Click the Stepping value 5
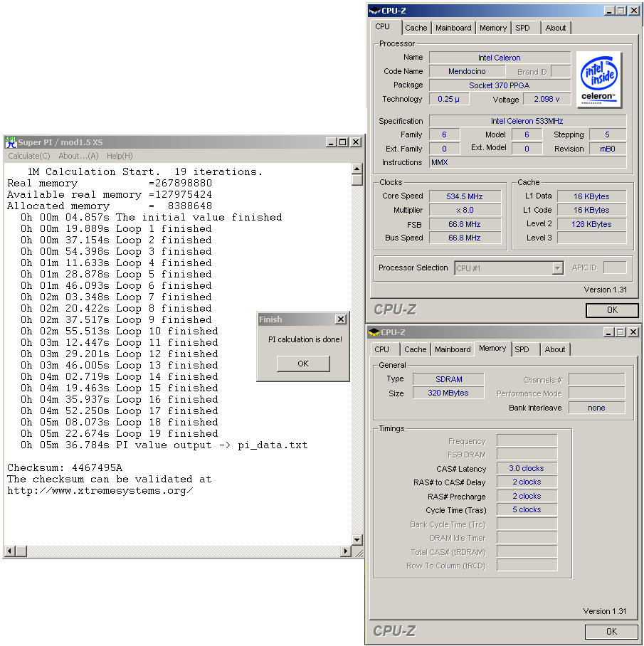The height and width of the screenshot is (646, 644). pyautogui.click(x=607, y=134)
